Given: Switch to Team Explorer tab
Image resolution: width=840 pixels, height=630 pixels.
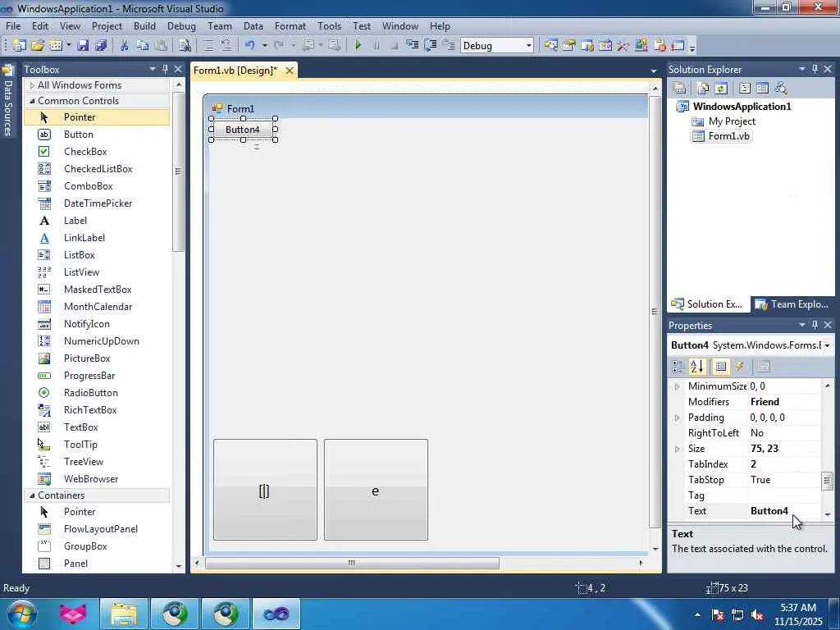Looking at the screenshot, I should click(792, 304).
